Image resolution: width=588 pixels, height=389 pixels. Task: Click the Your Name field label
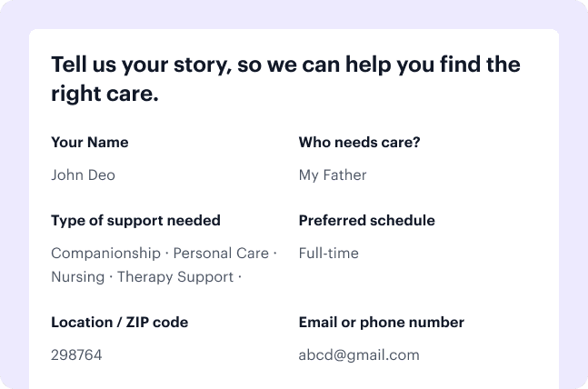(90, 143)
